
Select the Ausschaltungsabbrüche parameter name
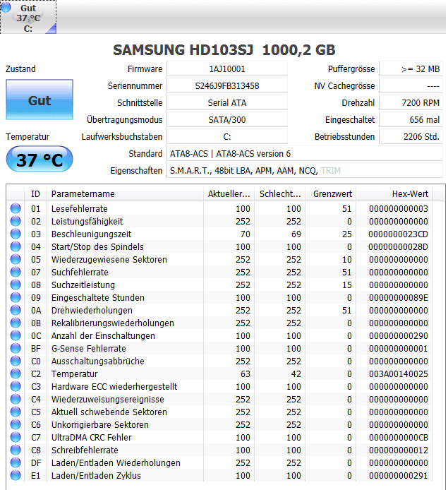pyautogui.click(x=98, y=361)
